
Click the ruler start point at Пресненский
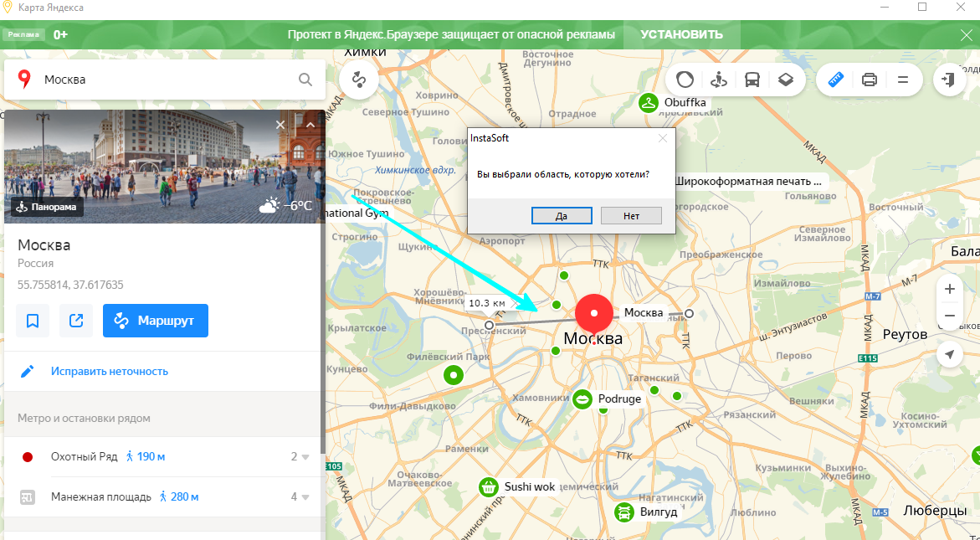point(490,325)
